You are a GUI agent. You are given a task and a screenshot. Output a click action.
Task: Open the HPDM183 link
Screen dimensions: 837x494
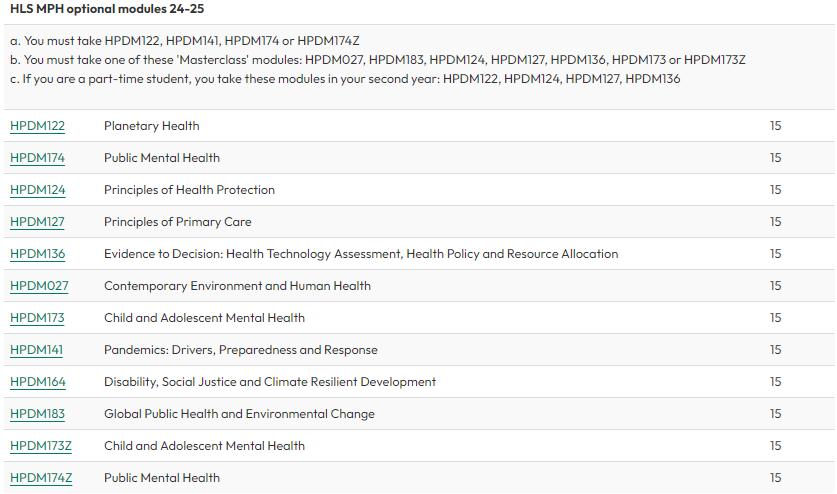pos(37,414)
